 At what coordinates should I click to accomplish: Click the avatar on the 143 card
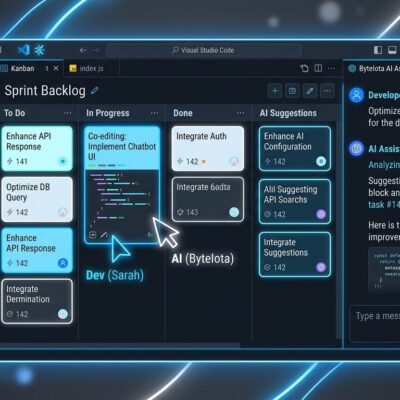[234, 212]
